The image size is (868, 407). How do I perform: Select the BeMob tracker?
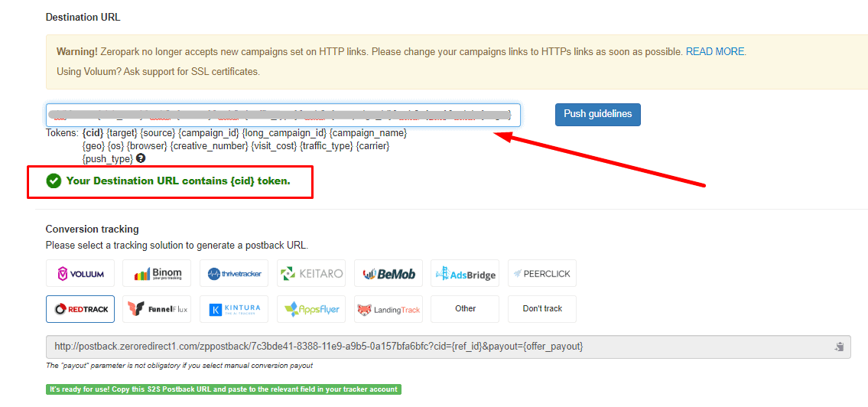388,273
